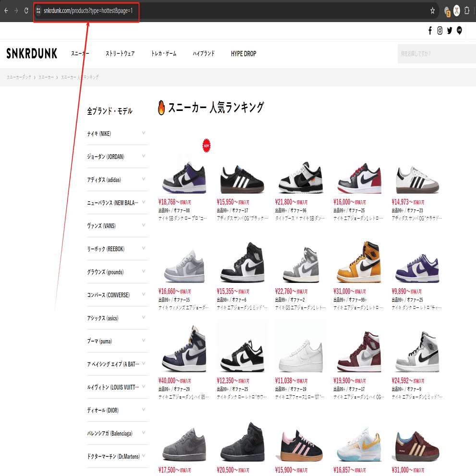Open the dark grey high-top ¥20,500 thumbnail

coord(242,442)
